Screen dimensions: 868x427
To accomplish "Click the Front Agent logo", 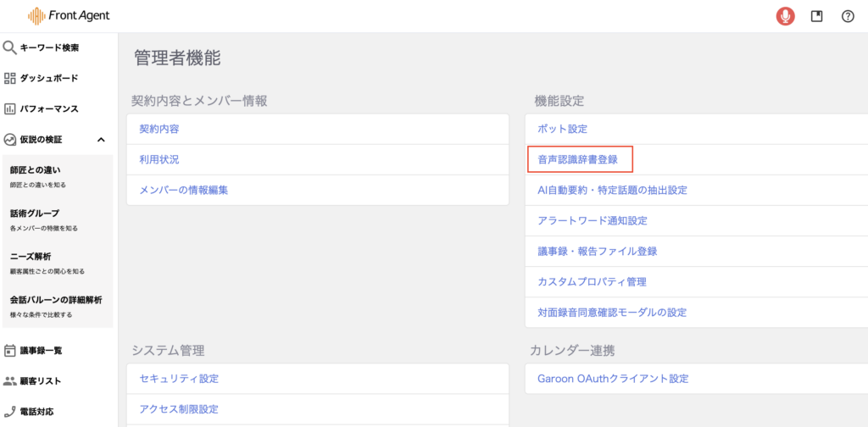I will pos(69,16).
